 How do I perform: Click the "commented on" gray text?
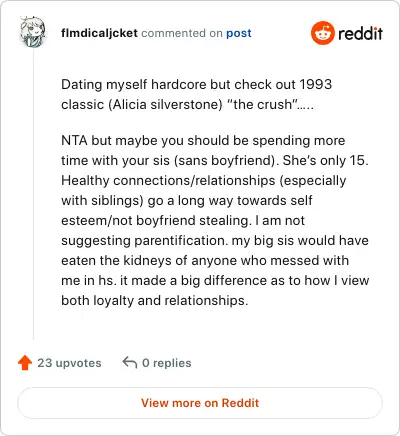(x=182, y=33)
